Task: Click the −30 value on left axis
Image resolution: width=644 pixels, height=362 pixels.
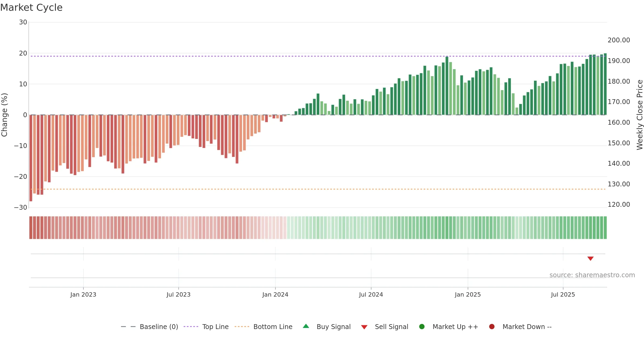Action: pyautogui.click(x=21, y=208)
